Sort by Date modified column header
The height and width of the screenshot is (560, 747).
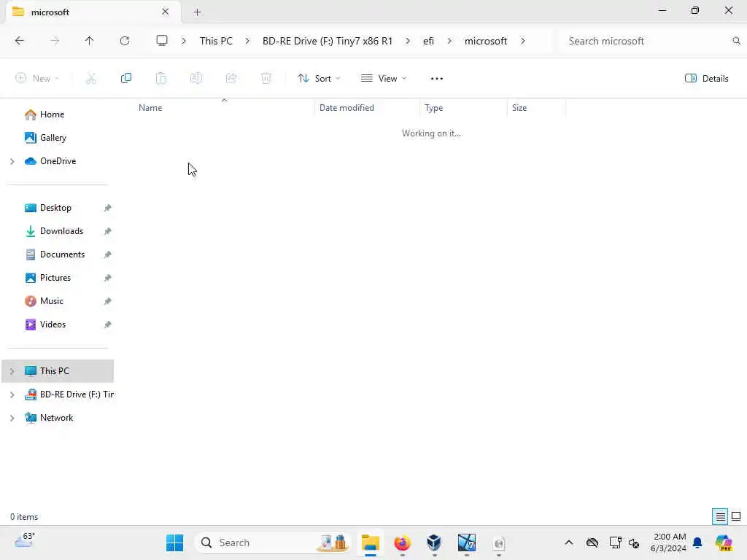click(347, 108)
